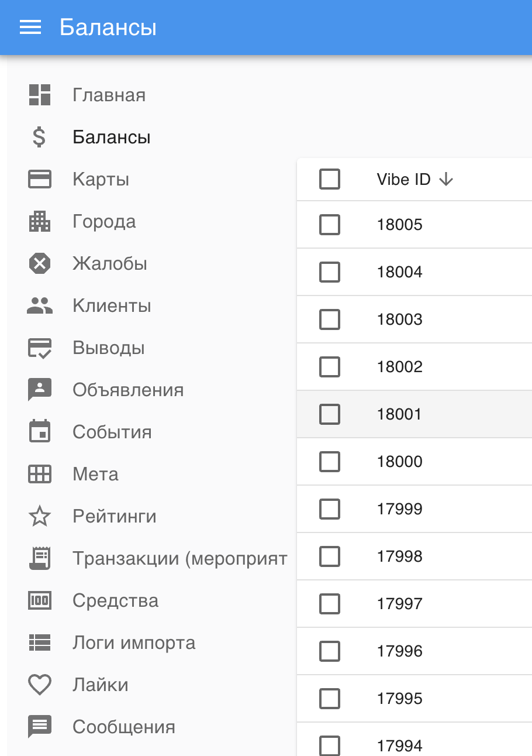Click the Рейтинги star icon
Viewport: 532px width, 756px height.
(x=40, y=517)
